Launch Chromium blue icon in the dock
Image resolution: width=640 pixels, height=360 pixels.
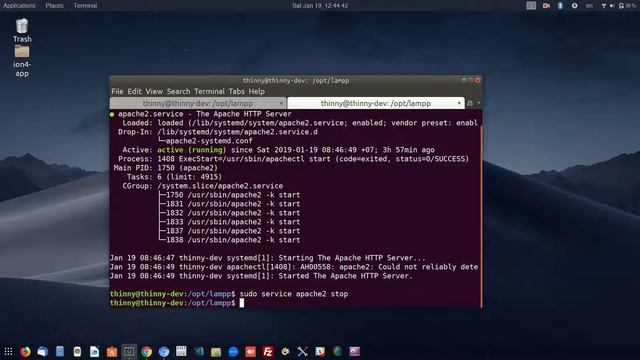tap(164, 351)
